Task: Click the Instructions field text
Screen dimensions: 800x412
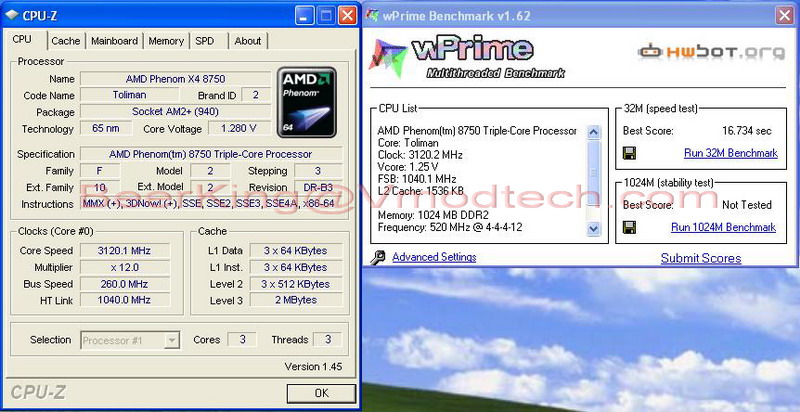Action: (x=211, y=203)
